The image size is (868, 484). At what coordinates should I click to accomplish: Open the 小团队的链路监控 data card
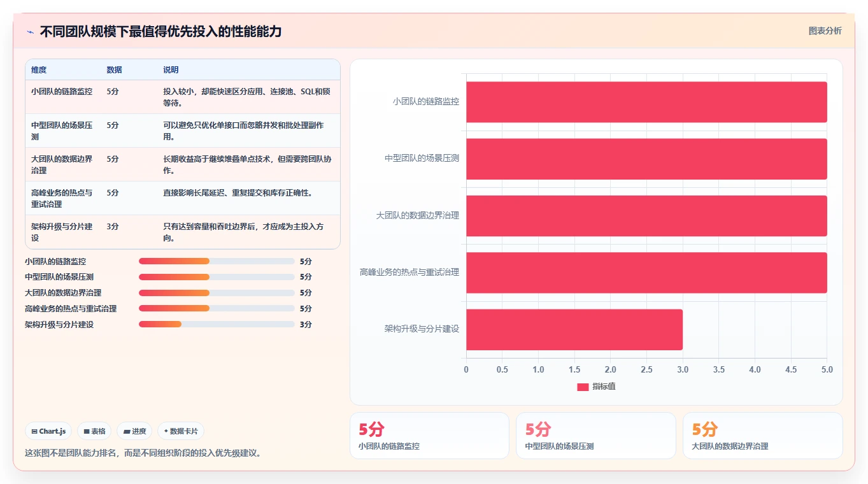[x=429, y=436]
